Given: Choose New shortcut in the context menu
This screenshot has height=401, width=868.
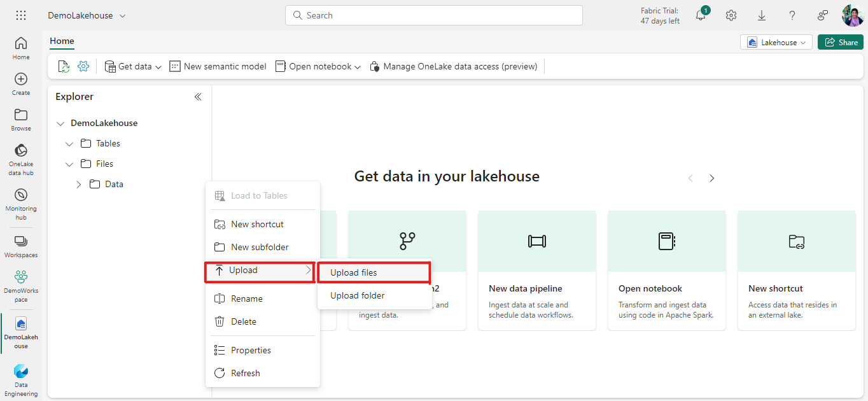Looking at the screenshot, I should point(262,224).
